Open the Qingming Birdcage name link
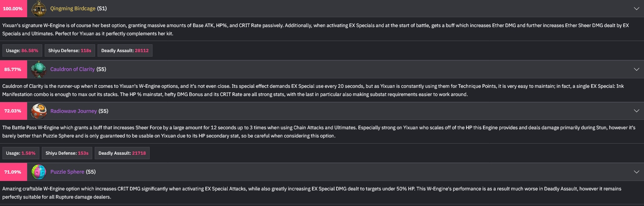The image size is (644, 206). [73, 9]
